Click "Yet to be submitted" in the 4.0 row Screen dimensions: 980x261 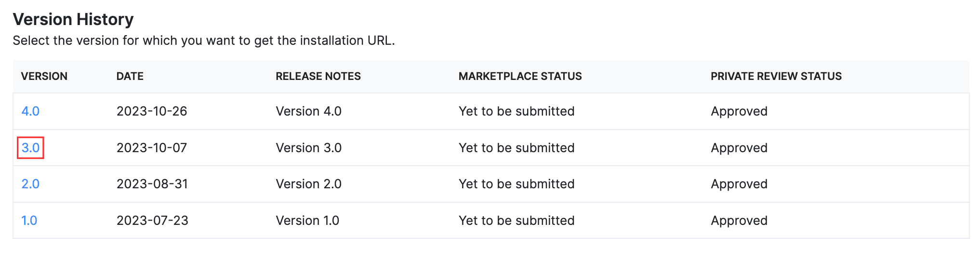pyautogui.click(x=516, y=111)
